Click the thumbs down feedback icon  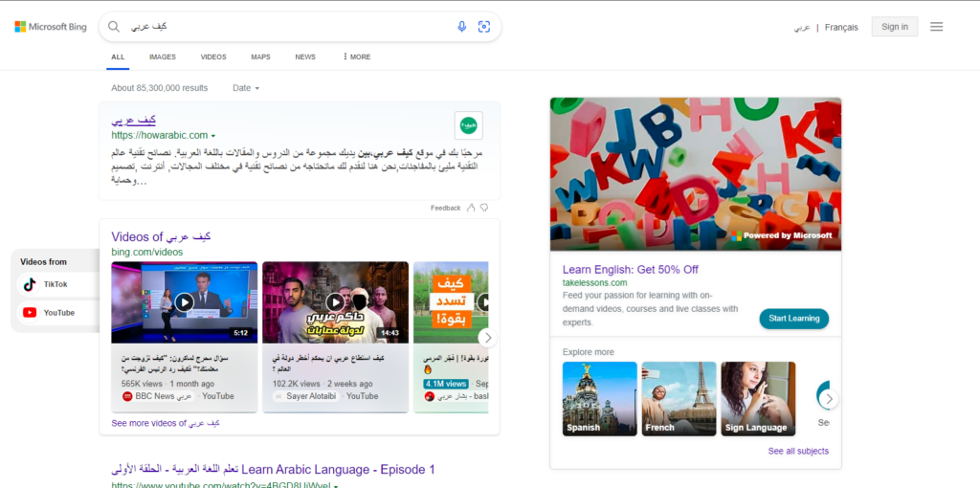click(483, 208)
